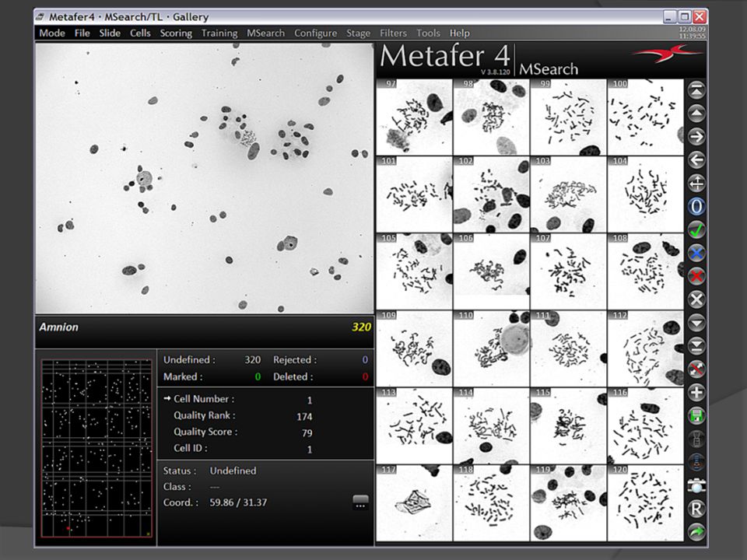The height and width of the screenshot is (560, 747).
Task: Click the red X delete icon
Action: coord(696,277)
